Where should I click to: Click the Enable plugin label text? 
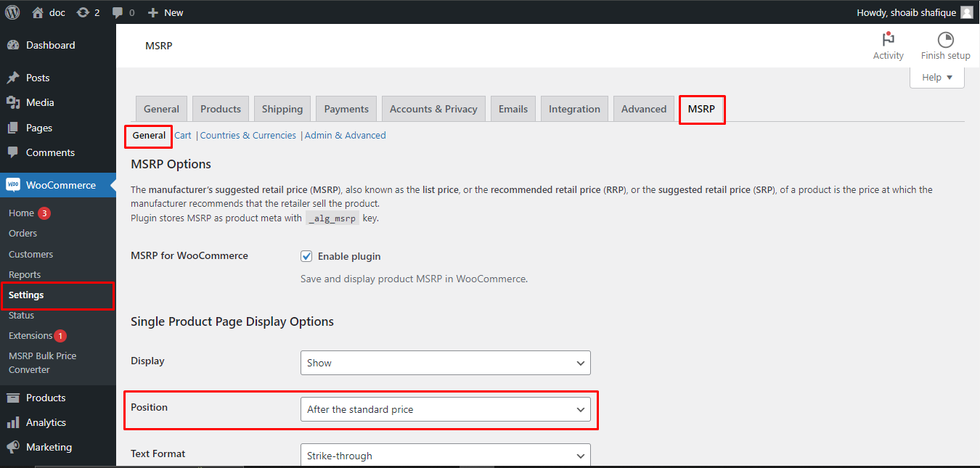click(349, 256)
